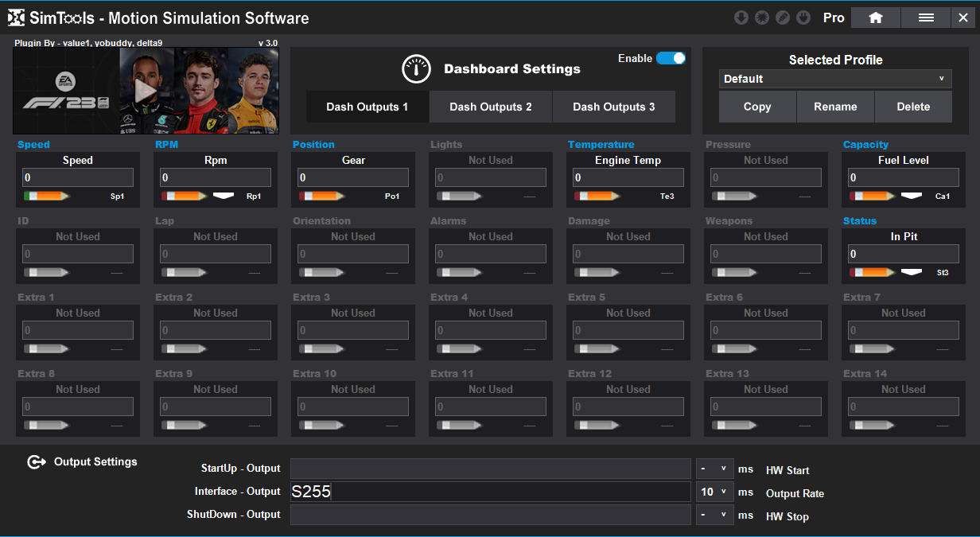980x537 pixels.
Task: Open the StartUp HW Start ms dropdown
Action: 714,469
